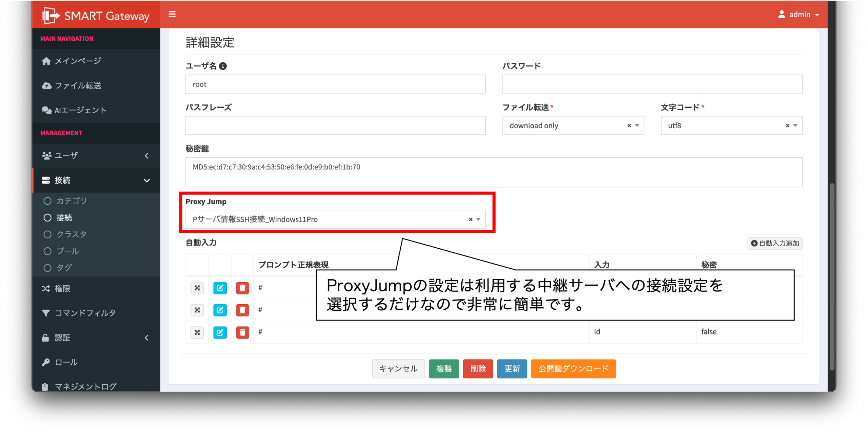Open AIエージェント in sidebar
The image size is (868, 433).
pos(80,110)
